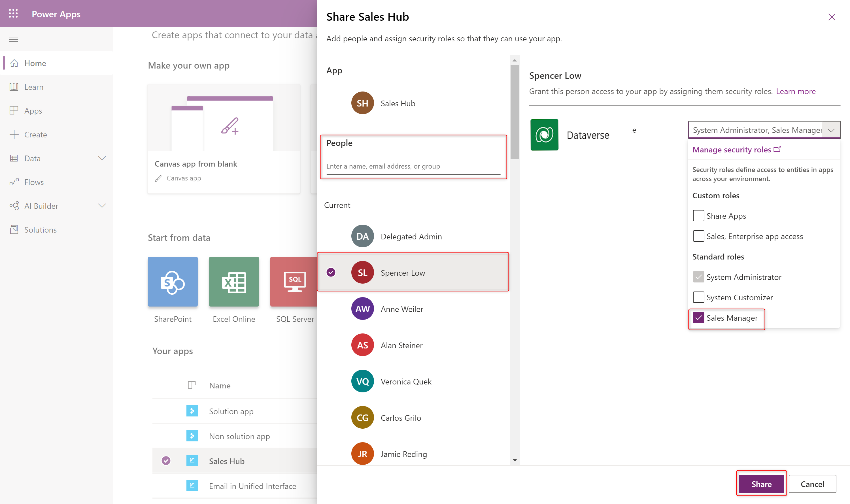850x504 pixels.
Task: Enable System Customizer standard role
Action: (x=697, y=297)
